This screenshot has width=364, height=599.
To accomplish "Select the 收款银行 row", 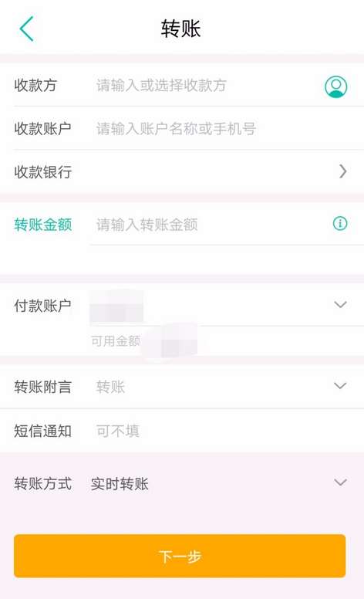I will (x=182, y=172).
